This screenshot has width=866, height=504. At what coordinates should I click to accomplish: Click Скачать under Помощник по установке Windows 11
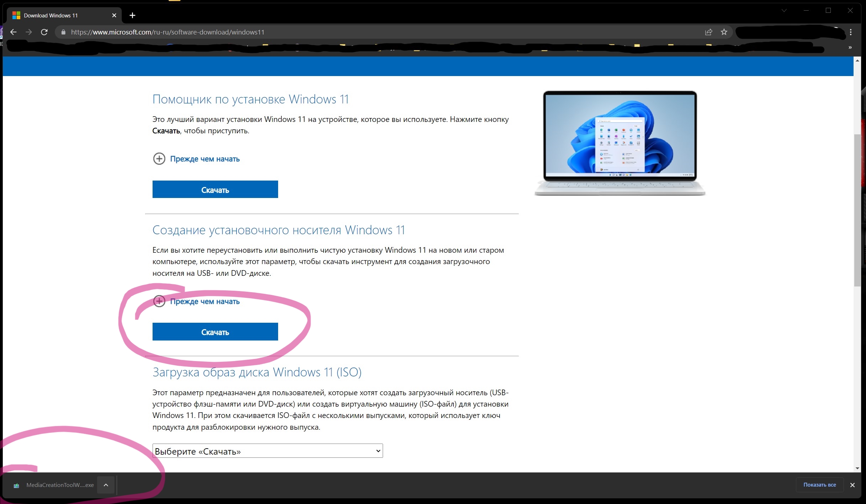[215, 189]
